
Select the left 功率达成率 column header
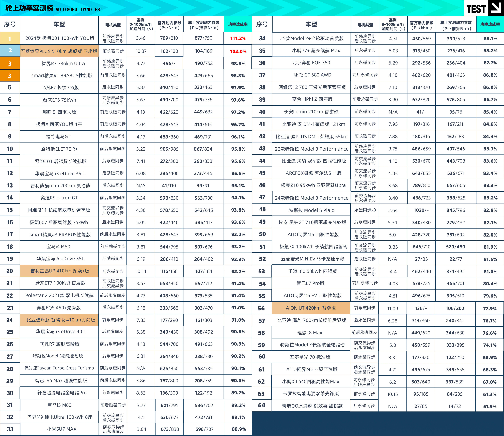point(238,24)
